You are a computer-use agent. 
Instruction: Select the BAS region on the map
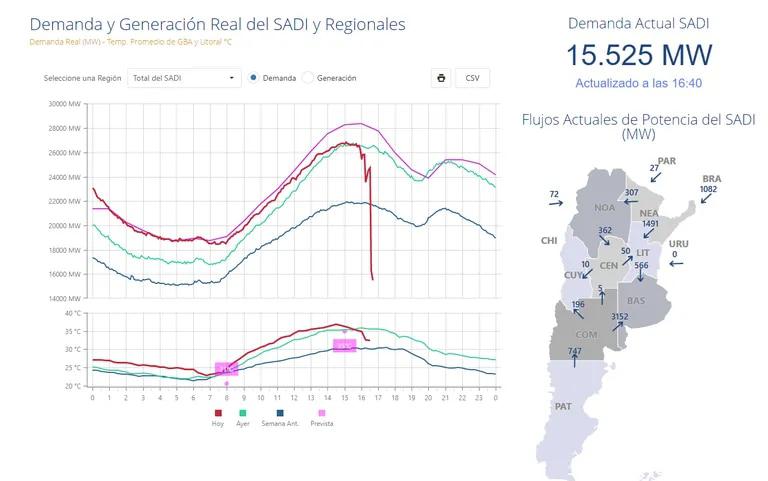point(636,300)
